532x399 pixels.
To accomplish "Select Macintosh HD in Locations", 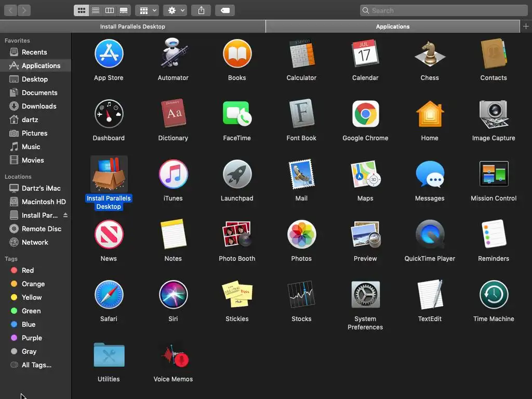I will click(36, 202).
